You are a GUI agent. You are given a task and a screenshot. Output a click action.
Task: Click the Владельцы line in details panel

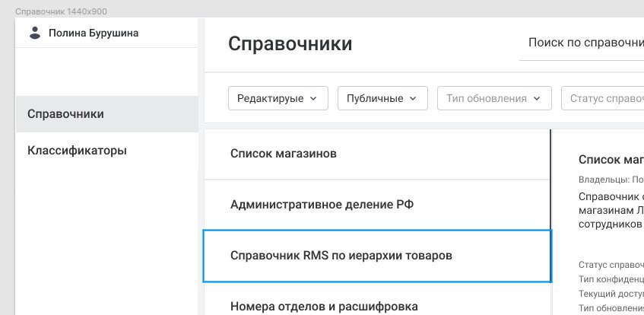pyautogui.click(x=611, y=180)
